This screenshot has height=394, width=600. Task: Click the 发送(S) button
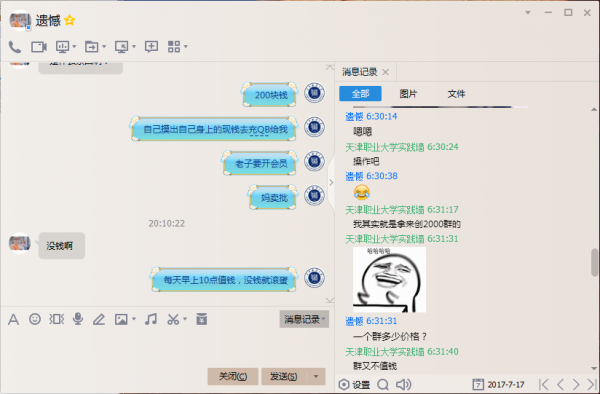click(284, 376)
